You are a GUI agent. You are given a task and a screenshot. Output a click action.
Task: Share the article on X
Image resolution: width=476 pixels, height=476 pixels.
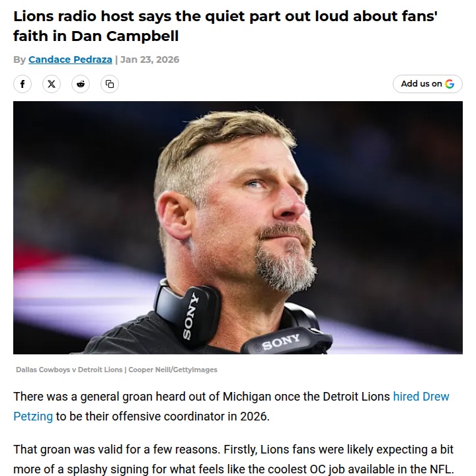(x=52, y=84)
